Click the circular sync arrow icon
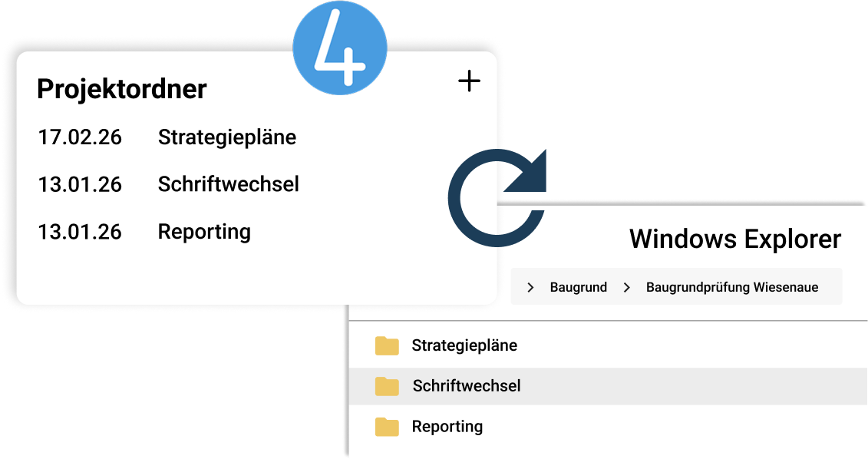 coord(497,197)
